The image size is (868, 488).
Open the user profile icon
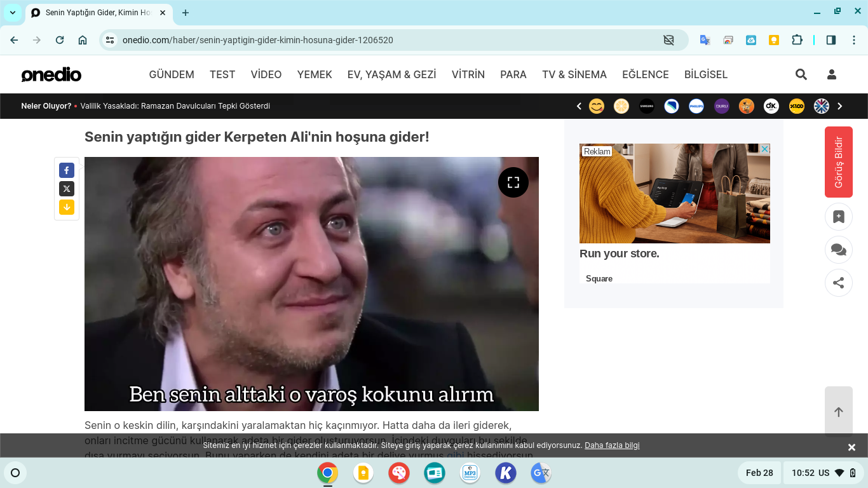tap(832, 74)
